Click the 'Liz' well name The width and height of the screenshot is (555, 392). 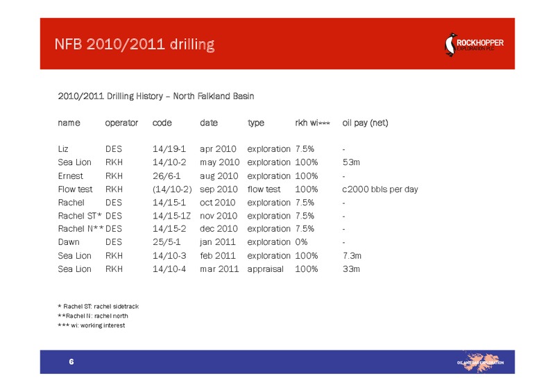(x=63, y=149)
